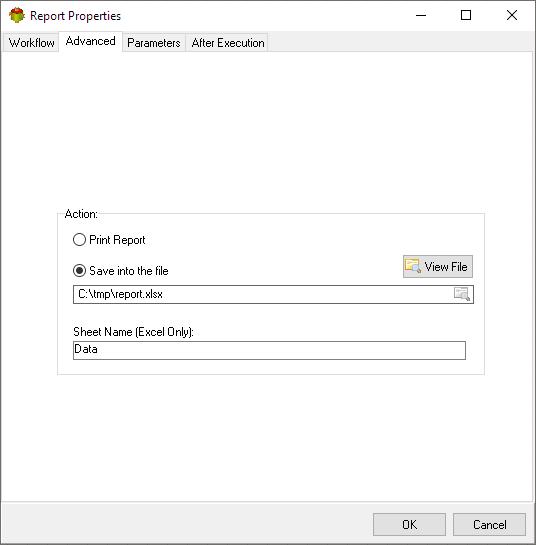Select the Print Report radio option
Screen dimensions: 536x545
point(109,240)
